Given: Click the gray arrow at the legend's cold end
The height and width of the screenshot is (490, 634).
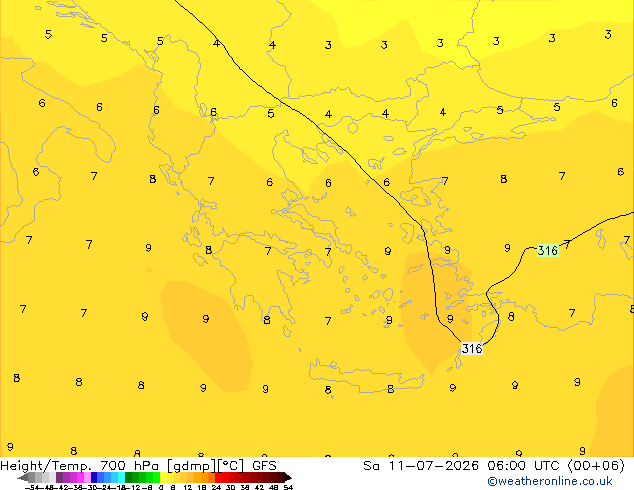Looking at the screenshot, I should pyautogui.click(x=23, y=478).
